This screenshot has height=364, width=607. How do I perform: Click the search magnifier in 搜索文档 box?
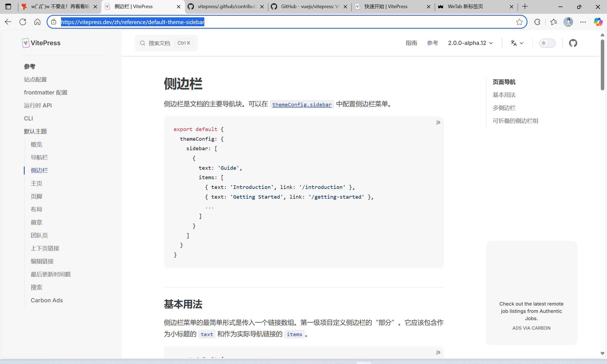pos(143,43)
